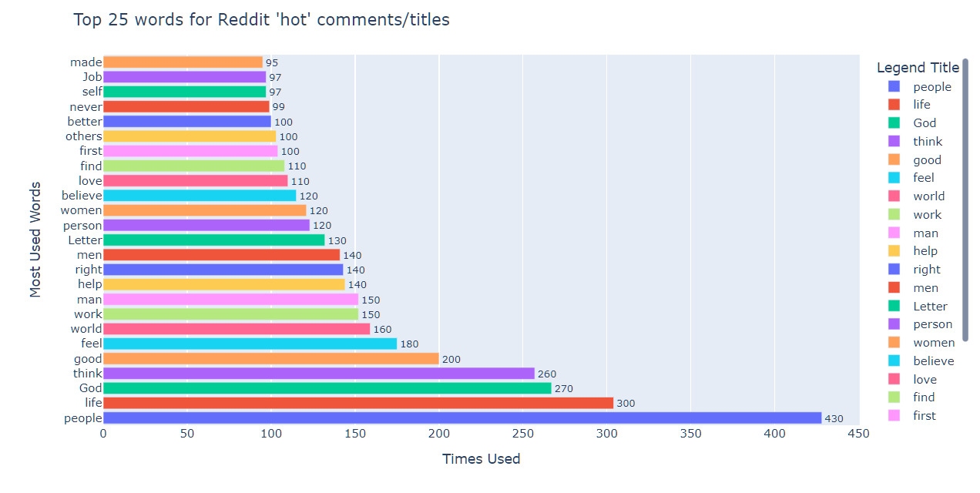Click the green 'God' bar showing 270
Viewport: 980px width, 493px height.
pyautogui.click(x=327, y=388)
